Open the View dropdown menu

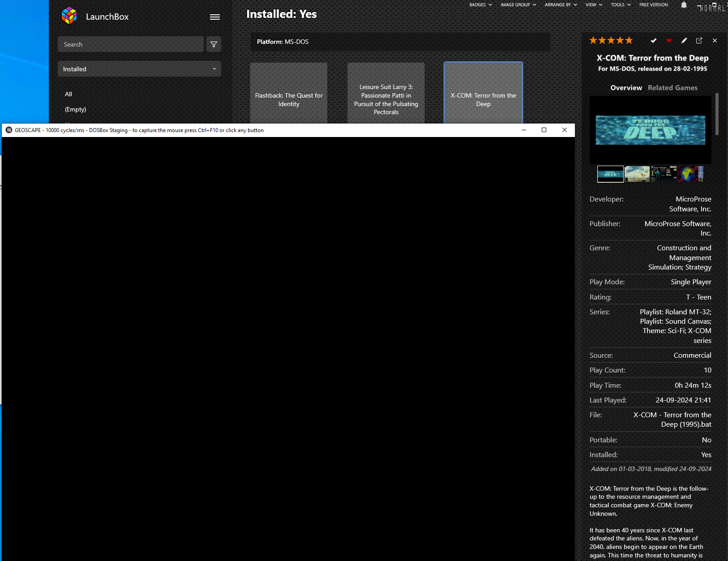coord(594,5)
